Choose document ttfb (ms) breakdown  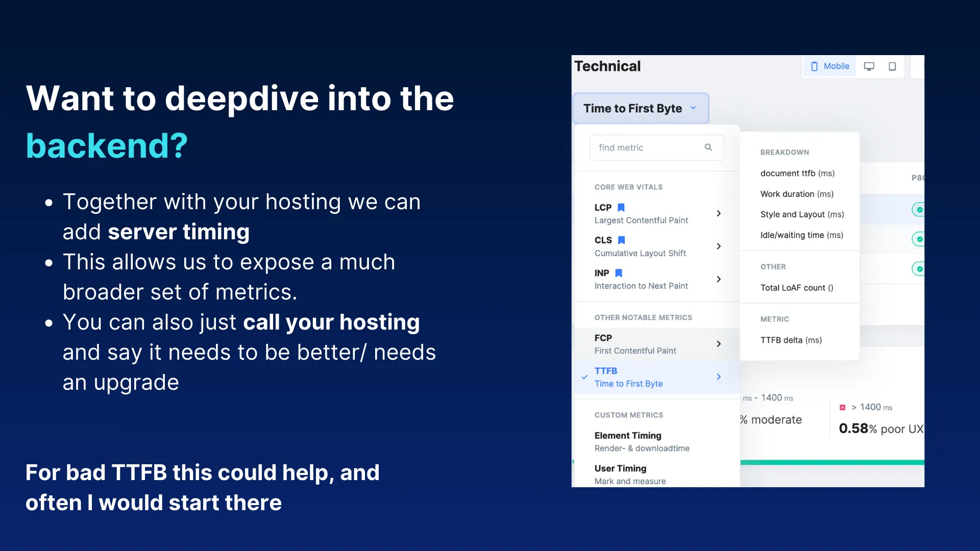[797, 173]
